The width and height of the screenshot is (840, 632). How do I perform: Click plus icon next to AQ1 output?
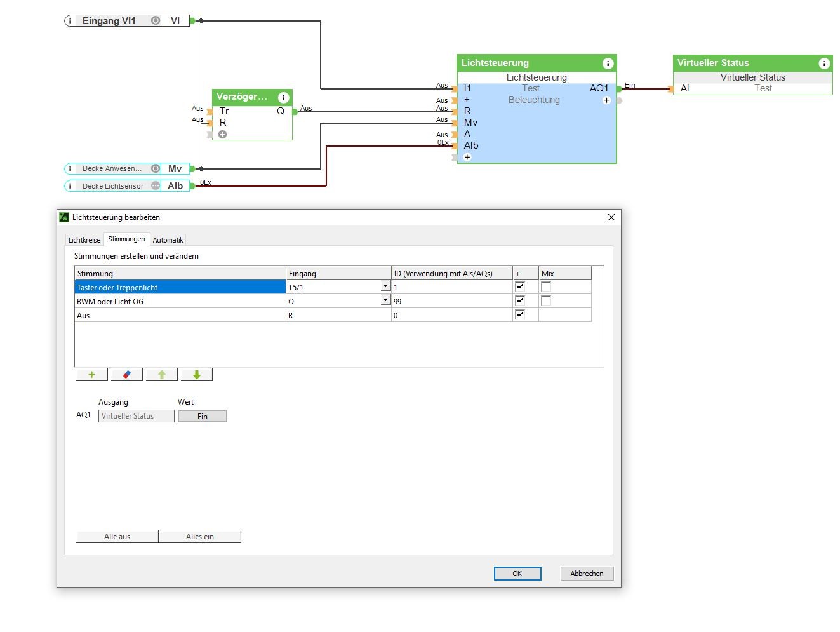pos(606,100)
